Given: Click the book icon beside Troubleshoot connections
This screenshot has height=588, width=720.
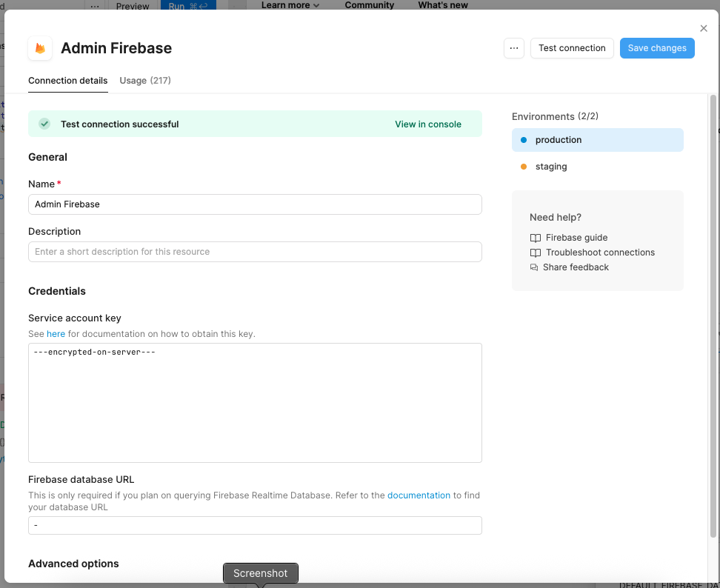Looking at the screenshot, I should [536, 253].
